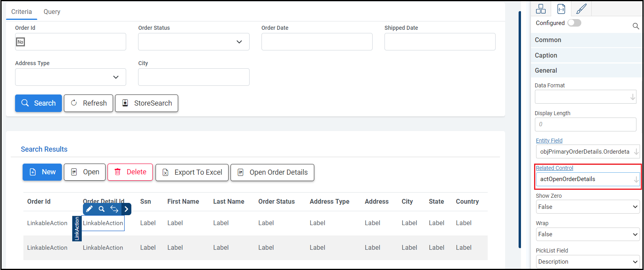
Task: Click the Refresh button
Action: pos(88,103)
